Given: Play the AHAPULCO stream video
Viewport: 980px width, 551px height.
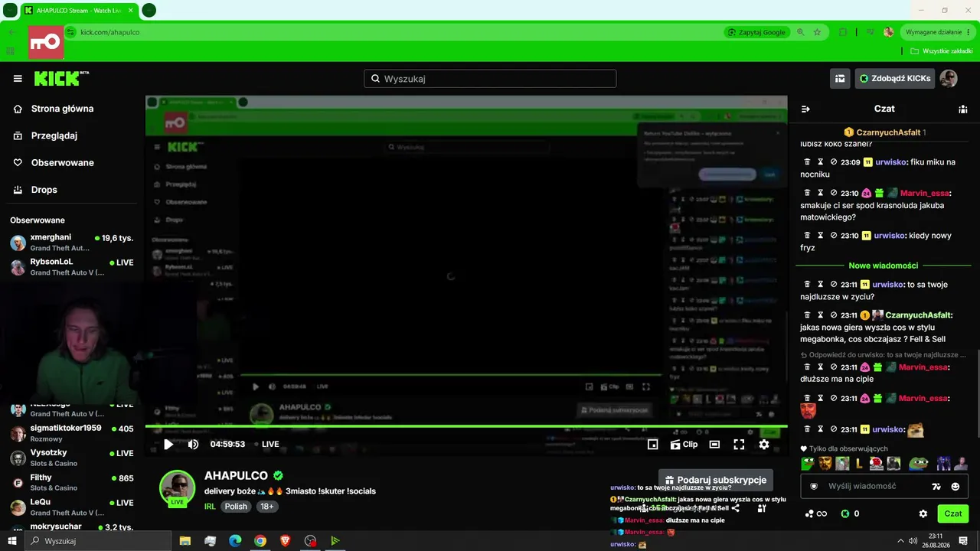Looking at the screenshot, I should [168, 444].
